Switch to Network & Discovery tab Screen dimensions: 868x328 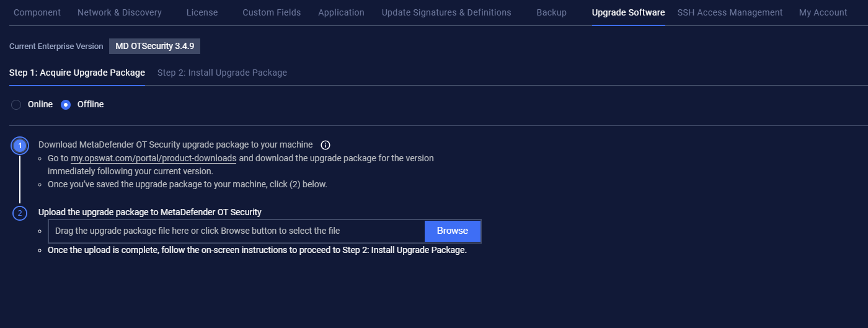pyautogui.click(x=120, y=12)
